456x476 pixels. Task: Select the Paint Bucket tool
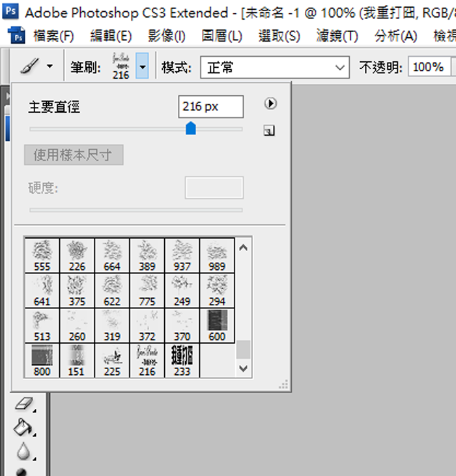pos(23,427)
